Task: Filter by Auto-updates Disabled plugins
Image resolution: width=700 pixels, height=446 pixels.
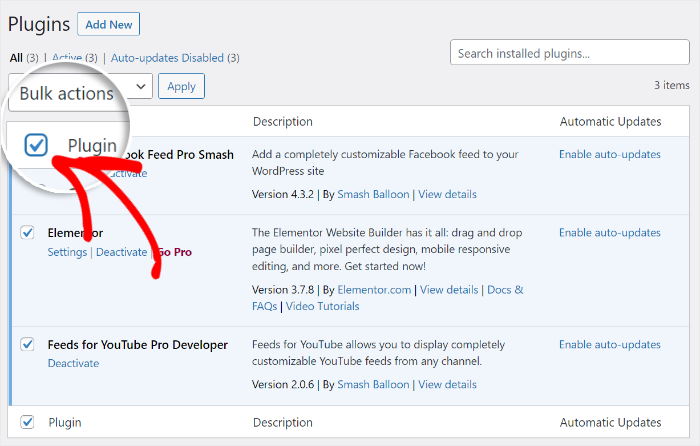Action: (175, 58)
